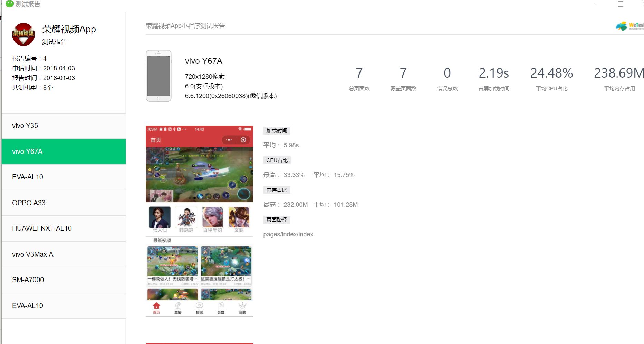Click the vivo Y67A phone image
644x344 pixels.
pyautogui.click(x=158, y=76)
